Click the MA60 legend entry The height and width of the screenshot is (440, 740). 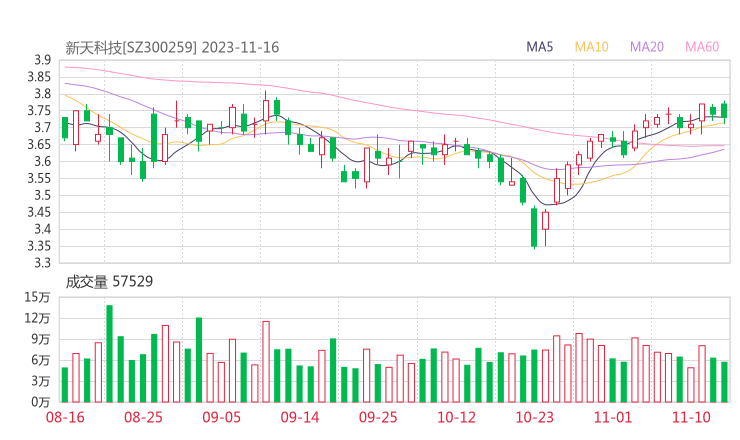[x=702, y=47]
